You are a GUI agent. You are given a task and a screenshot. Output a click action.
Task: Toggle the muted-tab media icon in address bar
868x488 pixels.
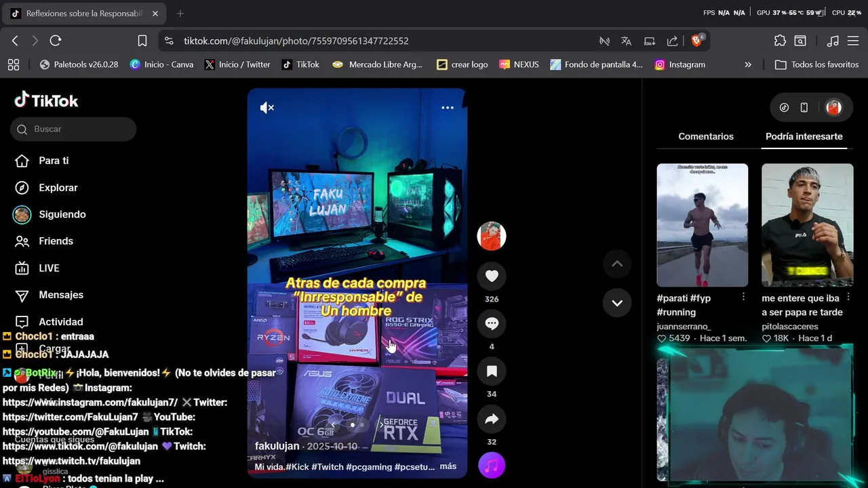tap(604, 41)
